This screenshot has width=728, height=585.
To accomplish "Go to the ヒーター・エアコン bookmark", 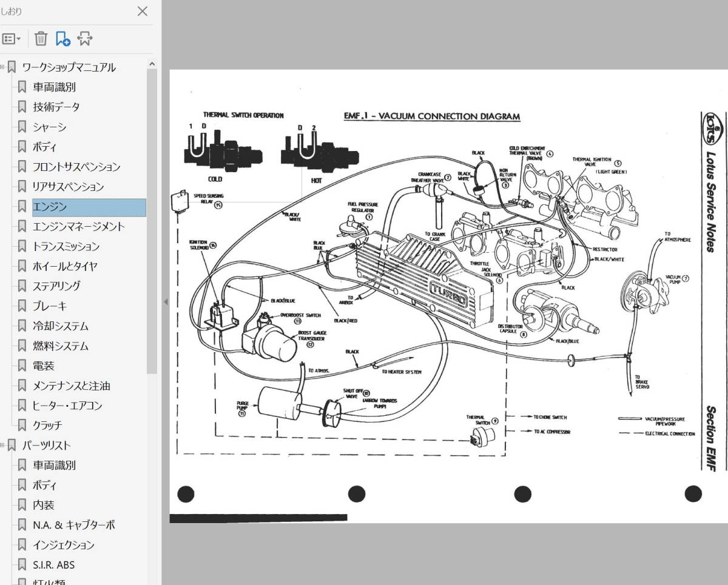I will (x=67, y=406).
